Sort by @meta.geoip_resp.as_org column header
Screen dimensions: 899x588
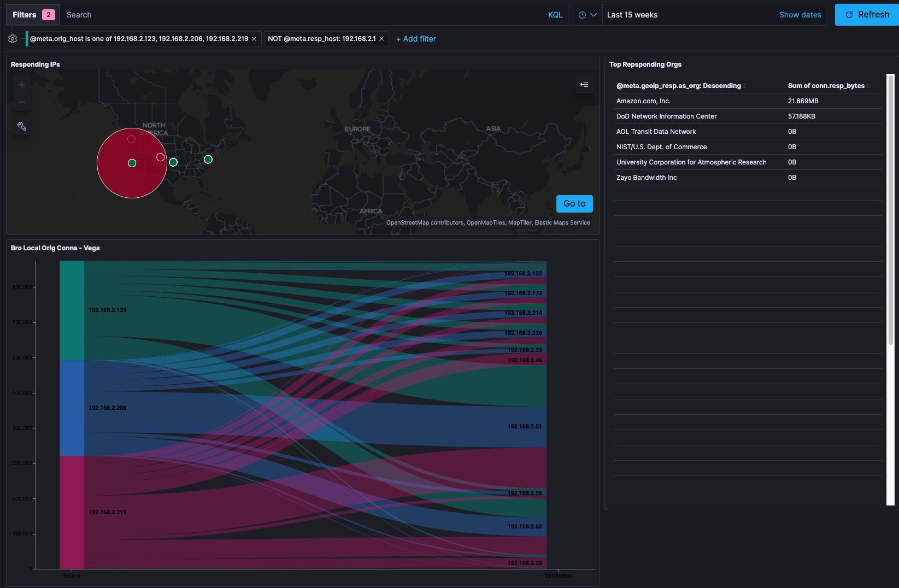[680, 86]
